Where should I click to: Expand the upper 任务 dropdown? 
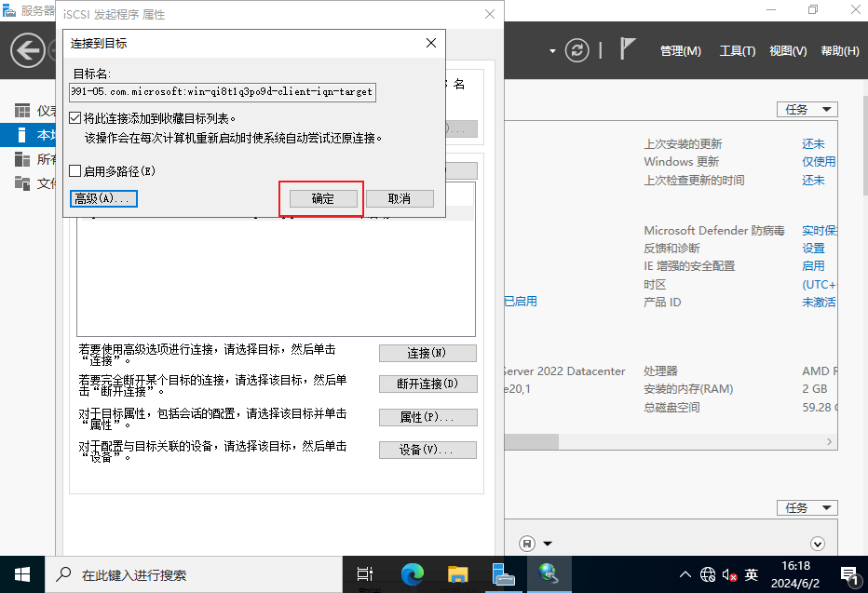coord(807,110)
